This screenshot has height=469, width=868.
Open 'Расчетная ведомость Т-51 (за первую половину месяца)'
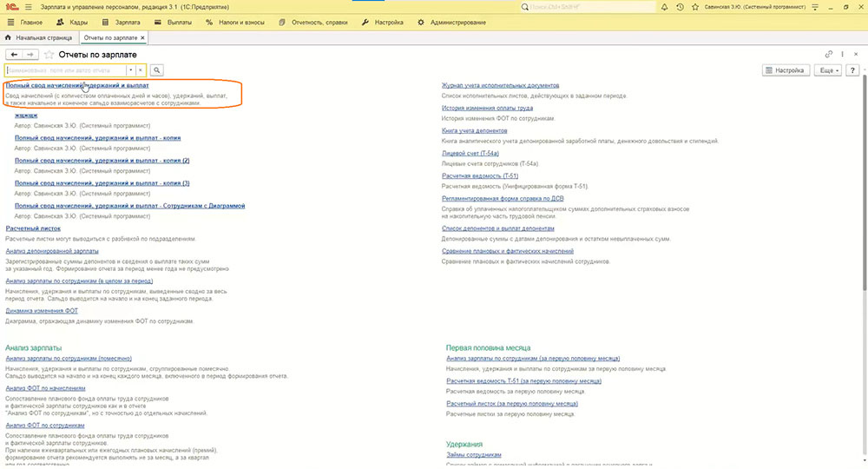click(523, 381)
